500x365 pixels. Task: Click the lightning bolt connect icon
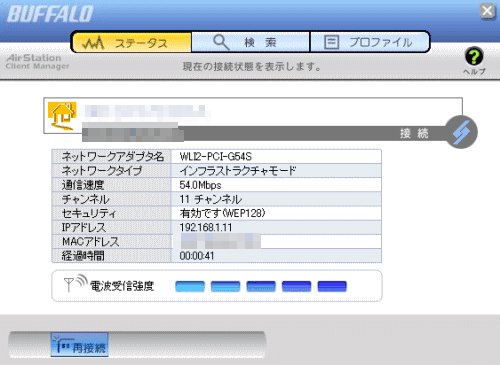(462, 132)
